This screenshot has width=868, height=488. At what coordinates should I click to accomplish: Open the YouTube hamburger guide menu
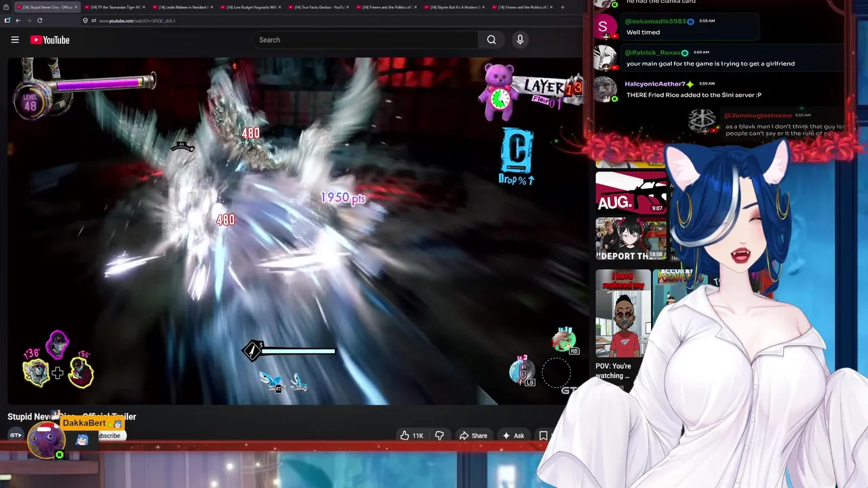(15, 40)
